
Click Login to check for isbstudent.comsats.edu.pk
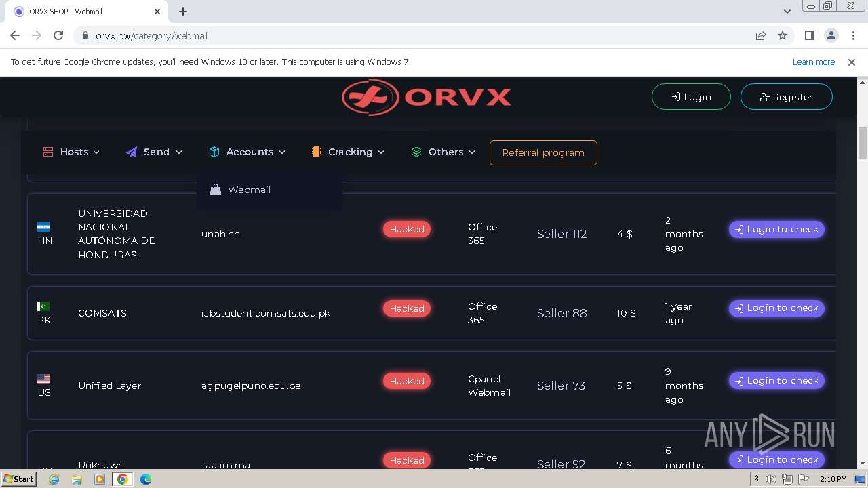[x=776, y=308]
